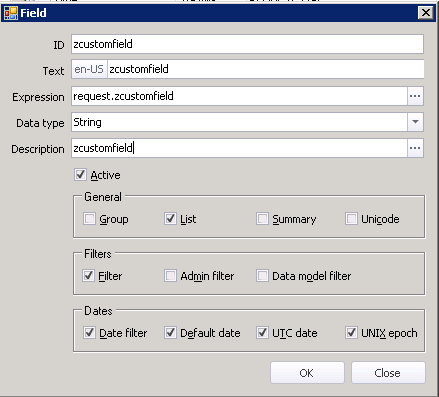This screenshot has width=439, height=397.
Task: Confirm with the OK button
Action: (x=307, y=373)
